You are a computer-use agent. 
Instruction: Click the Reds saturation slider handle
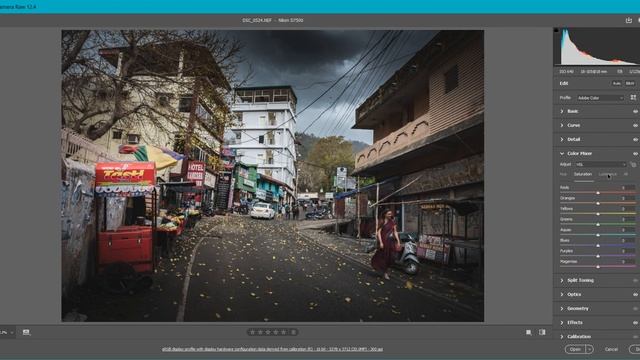point(598,193)
